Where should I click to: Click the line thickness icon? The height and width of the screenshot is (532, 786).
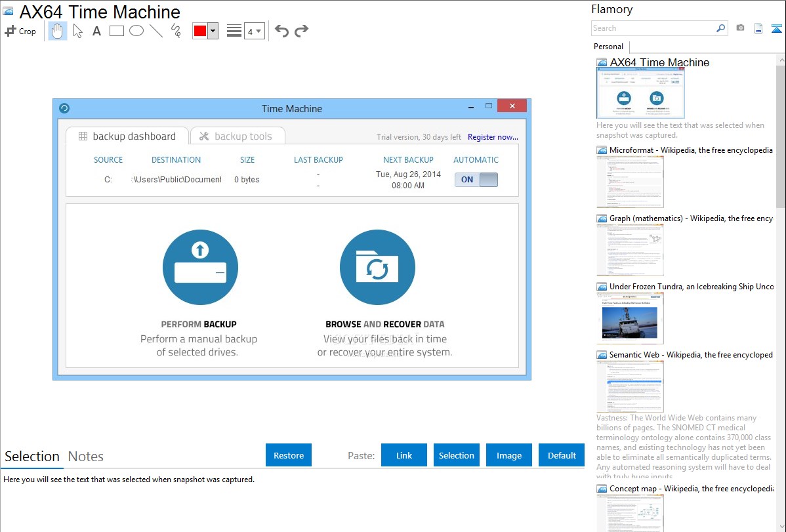point(234,31)
